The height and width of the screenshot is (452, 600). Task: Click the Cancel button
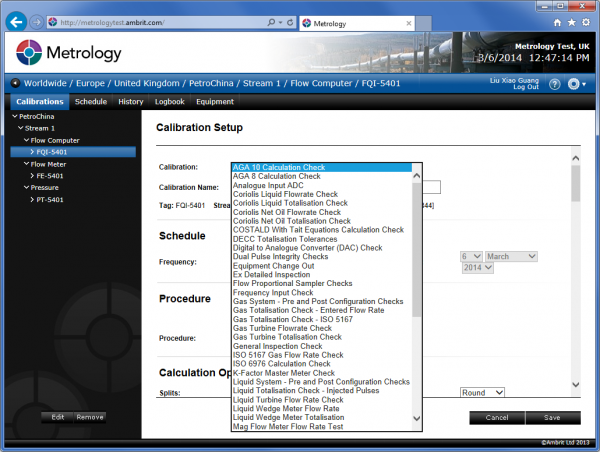(497, 418)
